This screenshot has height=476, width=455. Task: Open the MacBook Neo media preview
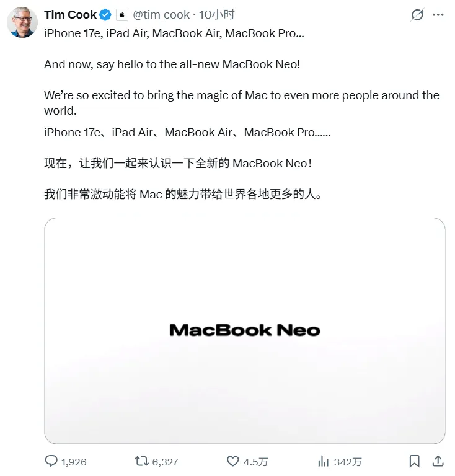(x=245, y=330)
